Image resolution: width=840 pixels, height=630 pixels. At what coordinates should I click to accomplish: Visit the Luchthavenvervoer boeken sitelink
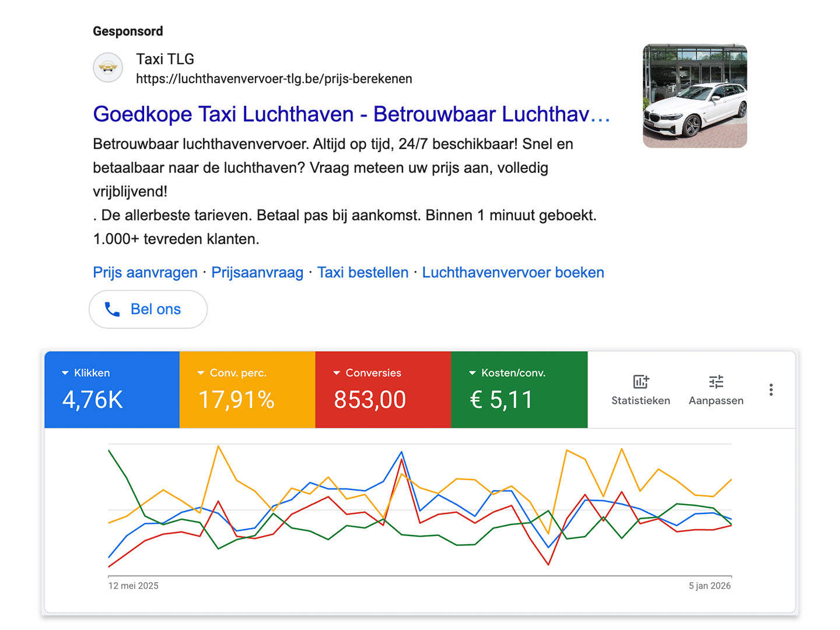[513, 272]
